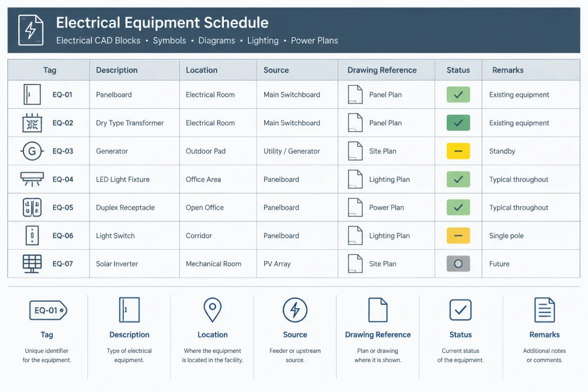Open the Power Plan document icon for EQ-05

(355, 207)
